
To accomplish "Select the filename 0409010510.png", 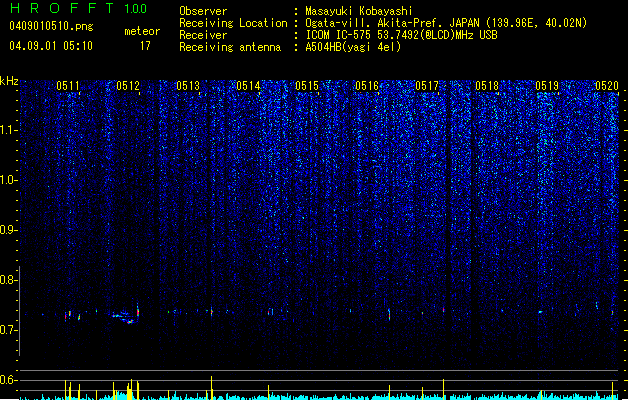I will (x=51, y=26).
